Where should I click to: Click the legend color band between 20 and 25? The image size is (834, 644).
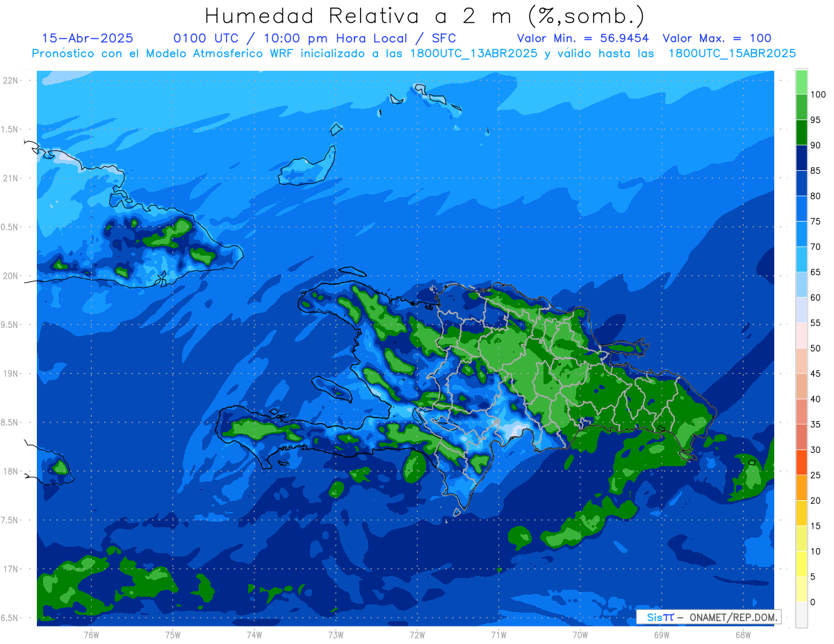tap(801, 487)
